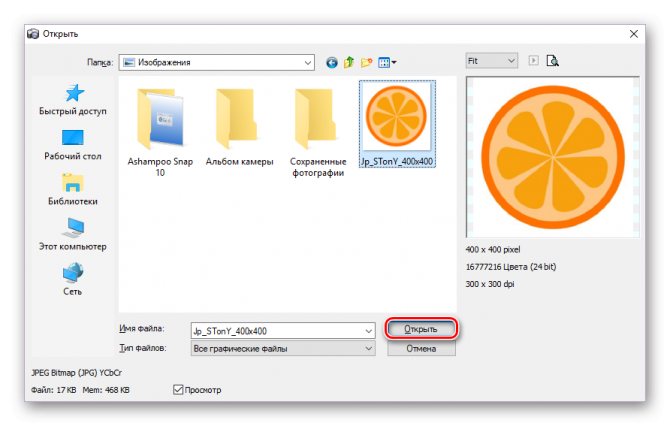Click the Back navigation arrow icon
This screenshot has height=426, width=670.
click(332, 62)
